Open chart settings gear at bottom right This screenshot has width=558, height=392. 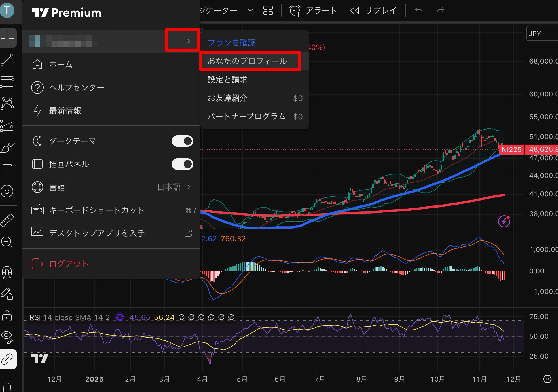547,379
